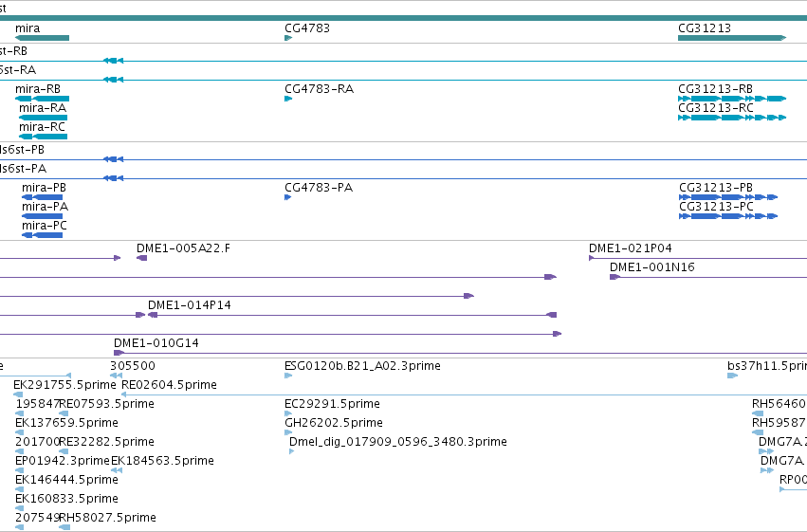
Task: Select EST RH58027.5prime
Action: (x=64, y=527)
